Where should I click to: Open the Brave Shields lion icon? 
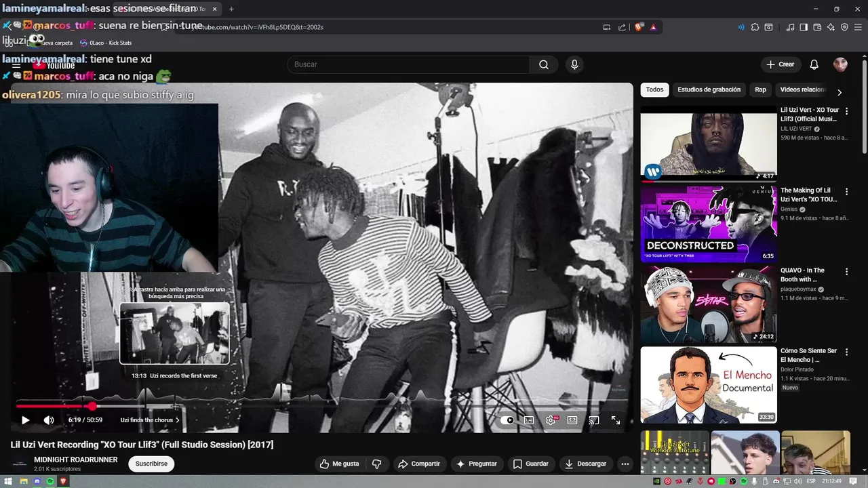pos(639,27)
